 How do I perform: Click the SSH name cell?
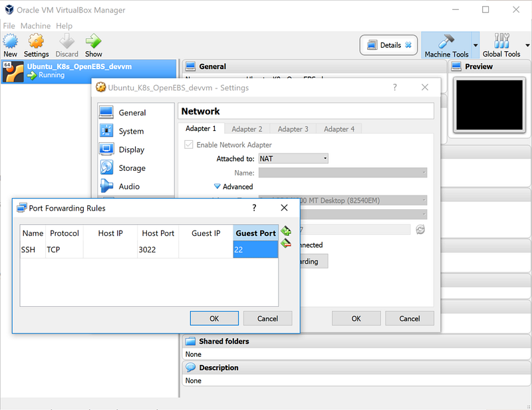click(33, 250)
